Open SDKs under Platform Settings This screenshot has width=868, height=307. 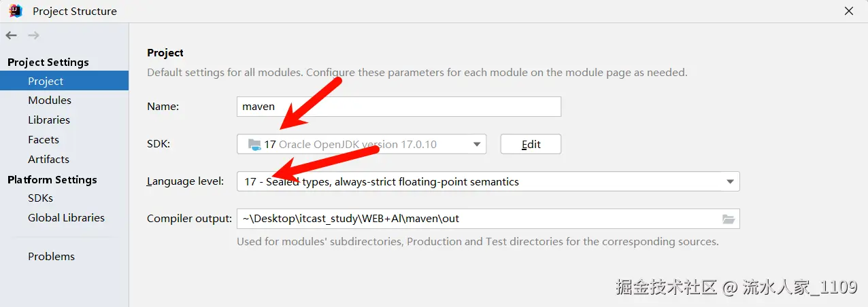pyautogui.click(x=40, y=198)
